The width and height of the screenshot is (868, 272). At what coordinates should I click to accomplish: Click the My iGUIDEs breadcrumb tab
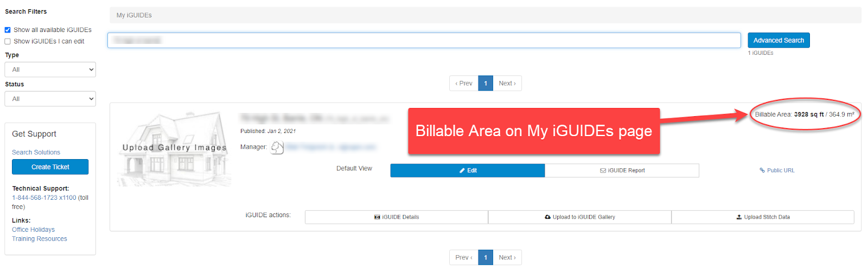tap(134, 15)
